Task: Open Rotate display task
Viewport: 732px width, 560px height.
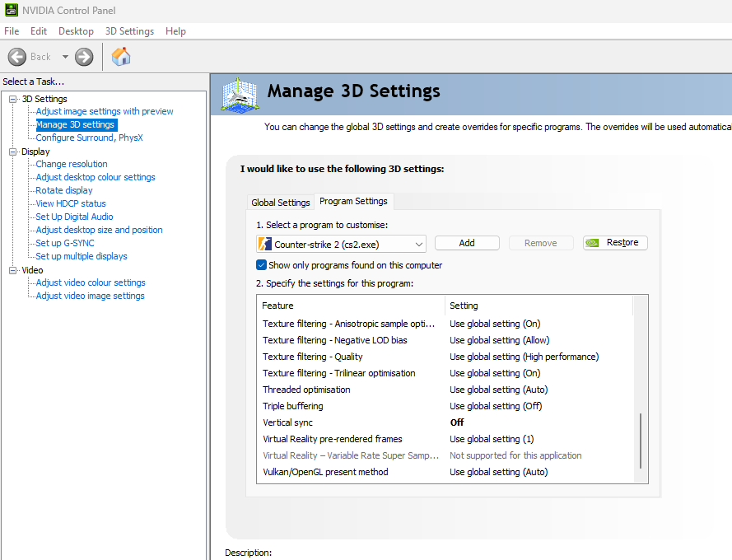Action: coord(64,190)
